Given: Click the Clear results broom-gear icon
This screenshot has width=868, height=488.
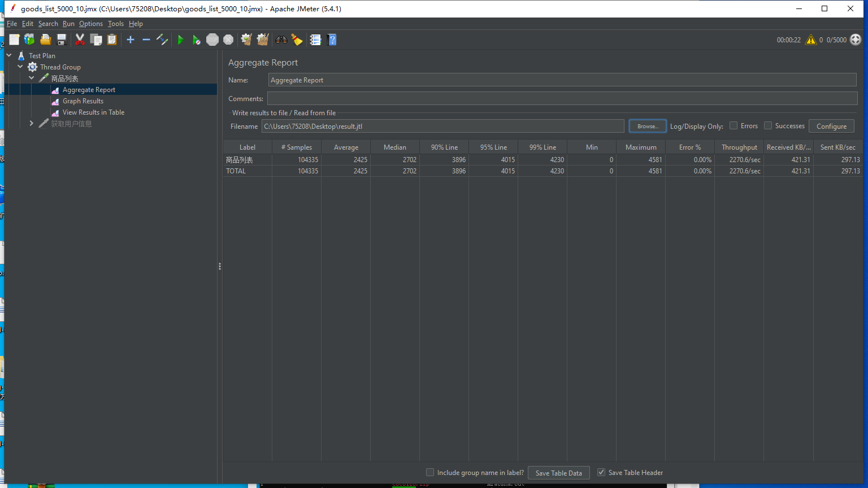Looking at the screenshot, I should pos(246,40).
